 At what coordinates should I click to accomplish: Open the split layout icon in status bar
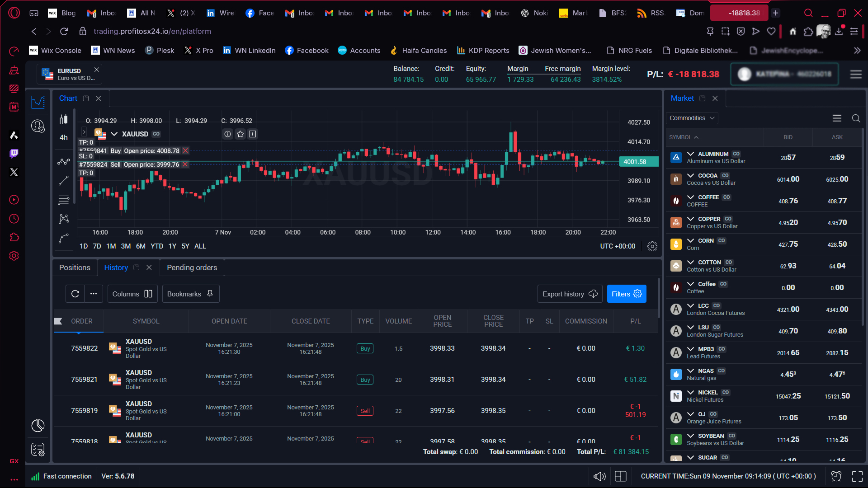coord(621,476)
